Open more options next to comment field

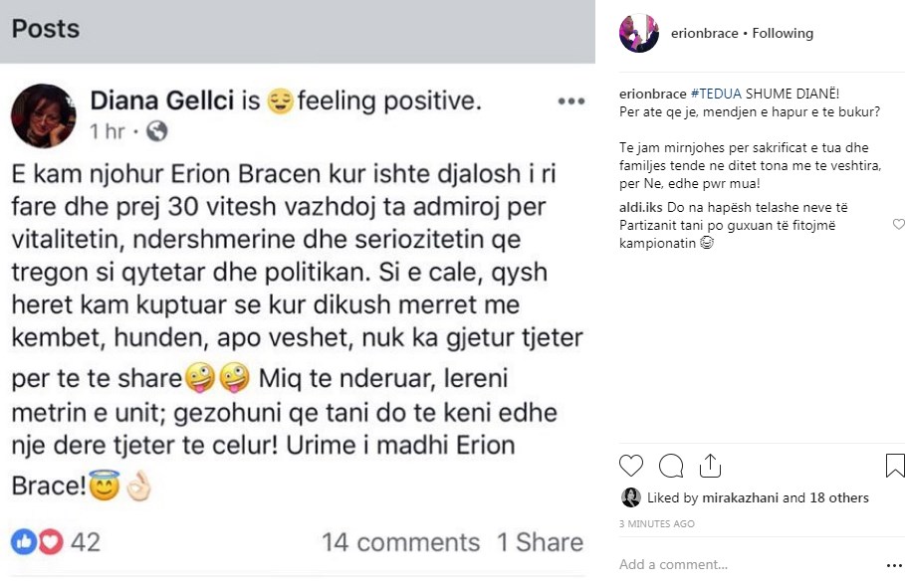click(x=894, y=565)
